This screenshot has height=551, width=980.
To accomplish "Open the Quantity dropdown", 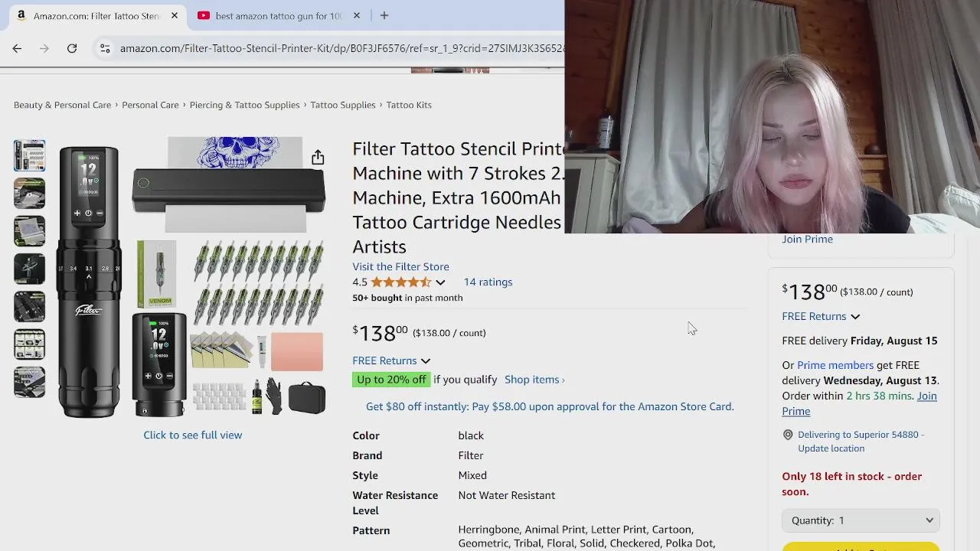I will [x=861, y=520].
